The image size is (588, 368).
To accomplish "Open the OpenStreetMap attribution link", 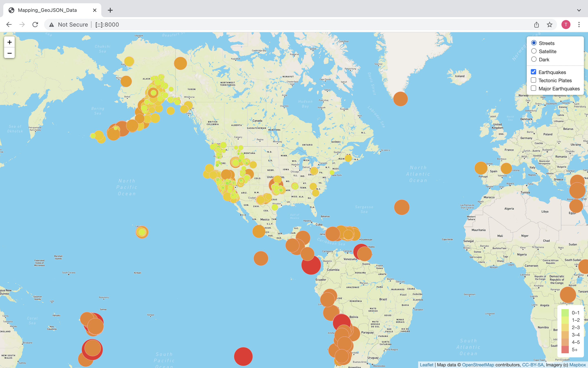I will [x=478, y=365].
